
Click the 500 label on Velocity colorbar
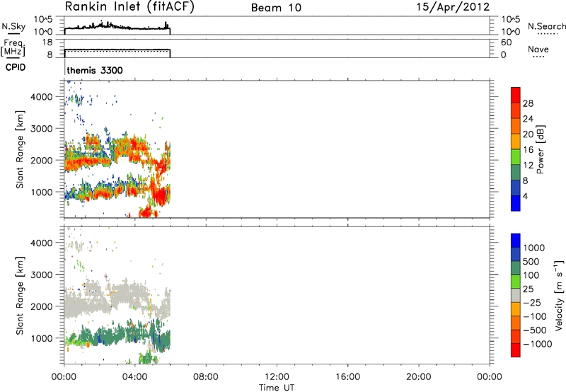pyautogui.click(x=531, y=262)
